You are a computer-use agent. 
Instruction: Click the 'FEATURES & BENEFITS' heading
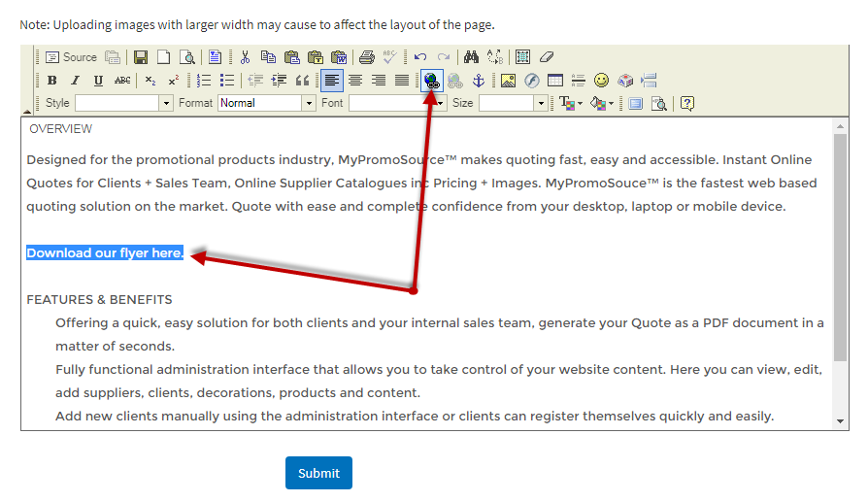click(x=99, y=299)
